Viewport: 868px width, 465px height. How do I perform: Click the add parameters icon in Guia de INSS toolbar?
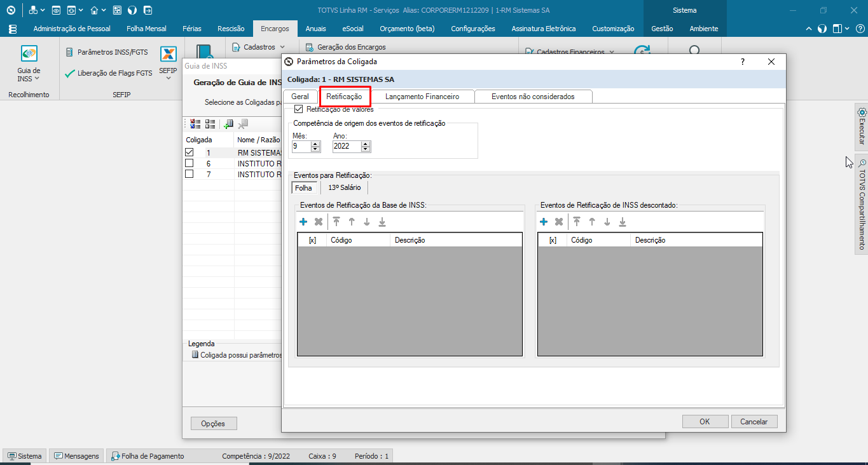point(228,125)
